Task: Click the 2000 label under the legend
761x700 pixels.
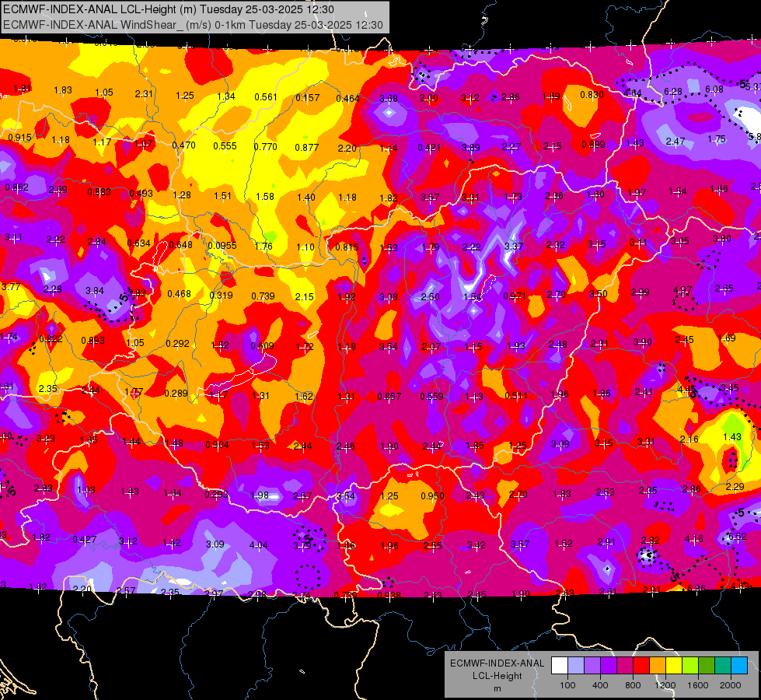Action: pyautogui.click(x=731, y=685)
